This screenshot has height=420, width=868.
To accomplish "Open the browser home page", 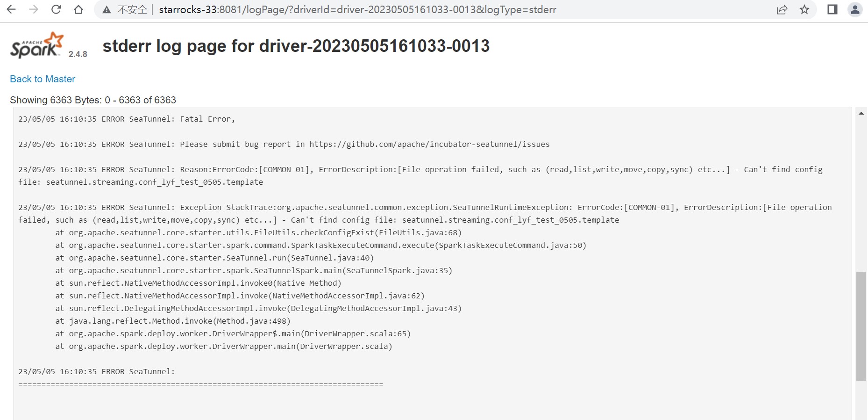I will point(78,9).
